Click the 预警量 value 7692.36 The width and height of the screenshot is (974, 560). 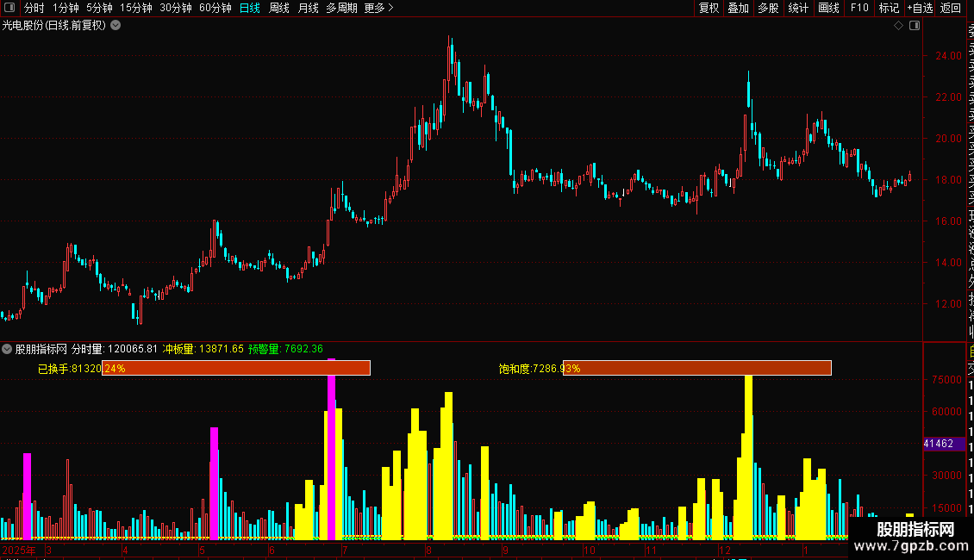(x=303, y=349)
